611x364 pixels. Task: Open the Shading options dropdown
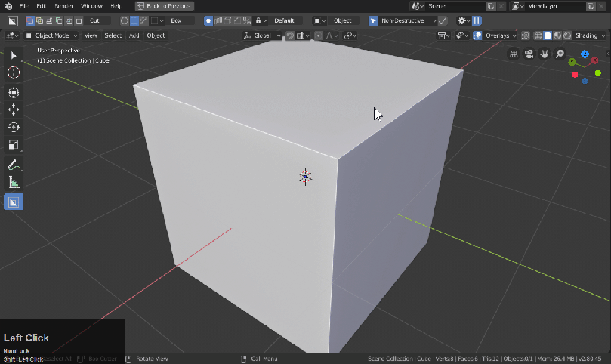(x=590, y=35)
